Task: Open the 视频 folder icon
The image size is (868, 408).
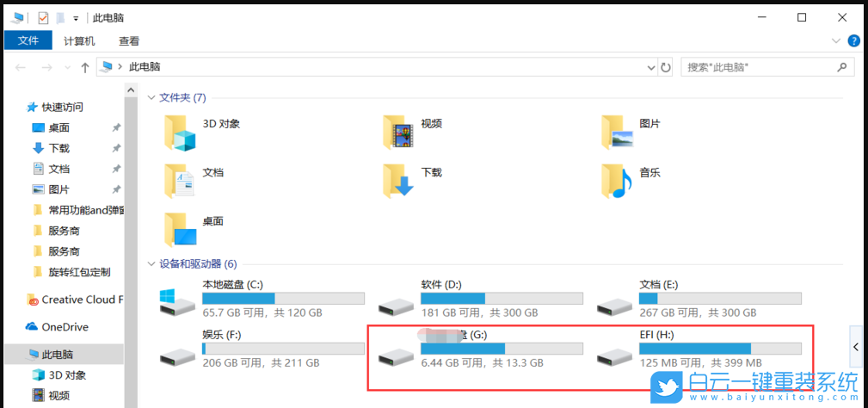Action: [399, 132]
